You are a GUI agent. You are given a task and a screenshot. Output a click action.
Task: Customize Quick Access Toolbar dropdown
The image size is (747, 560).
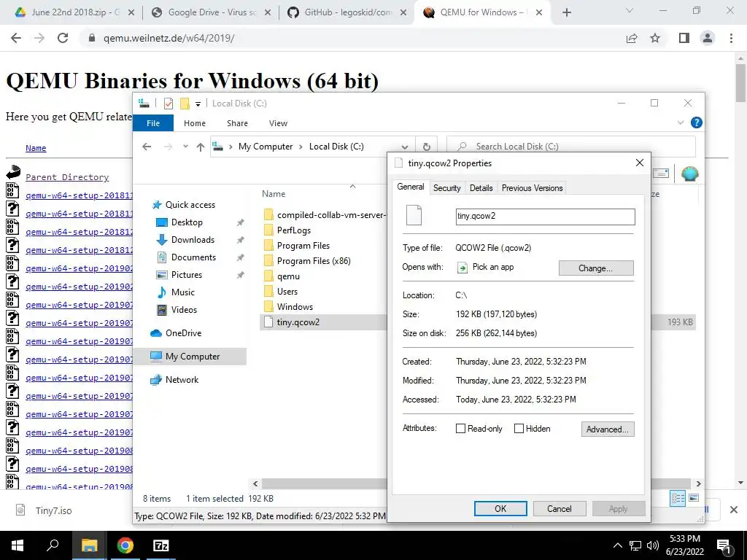(x=198, y=104)
